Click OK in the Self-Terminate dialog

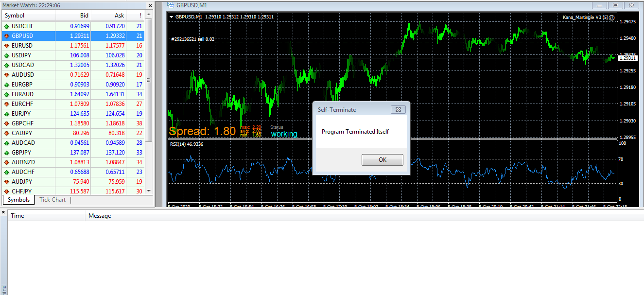coord(383,160)
